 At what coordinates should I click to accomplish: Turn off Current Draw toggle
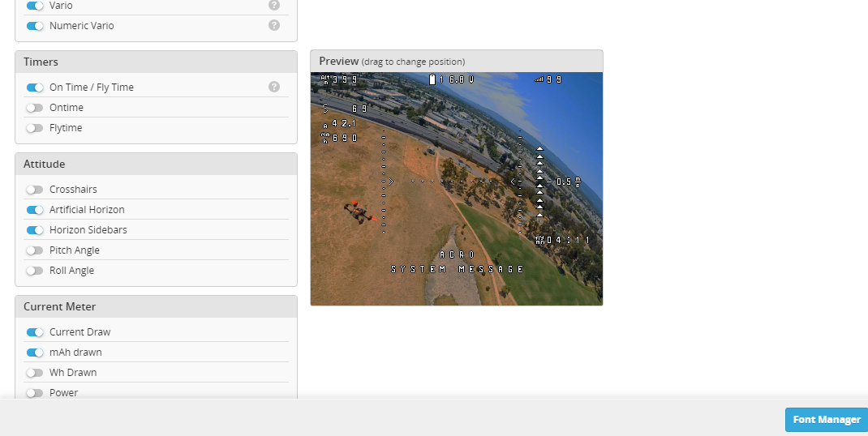35,332
